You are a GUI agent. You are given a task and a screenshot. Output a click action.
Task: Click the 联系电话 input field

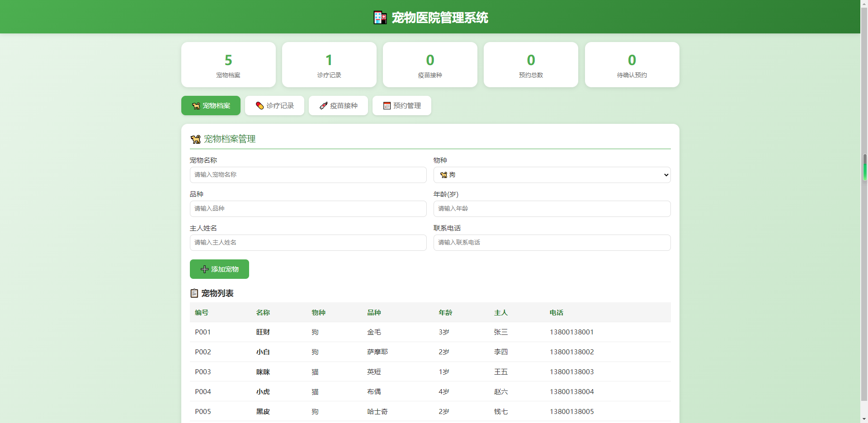click(x=552, y=243)
